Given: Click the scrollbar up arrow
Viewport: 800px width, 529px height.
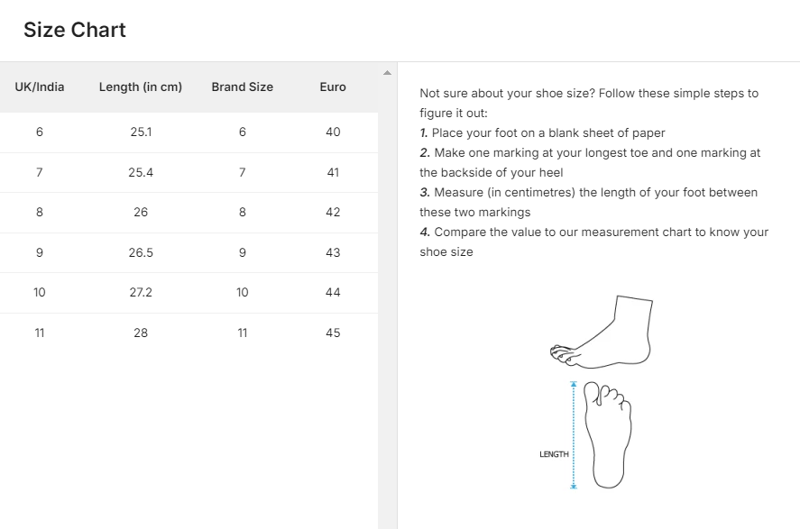Looking at the screenshot, I should [x=387, y=73].
